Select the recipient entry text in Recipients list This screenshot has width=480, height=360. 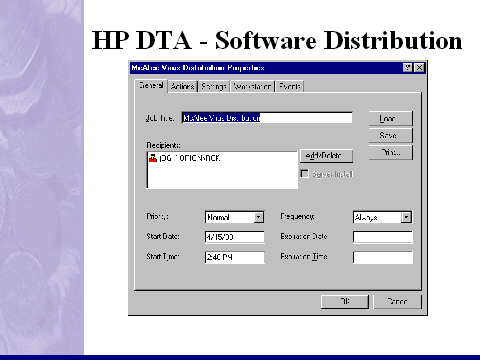pyautogui.click(x=190, y=158)
